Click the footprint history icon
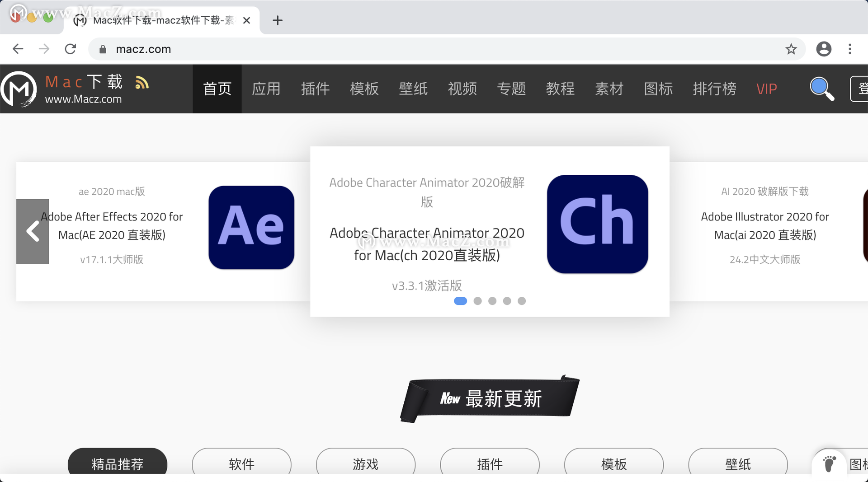 pos(829,463)
